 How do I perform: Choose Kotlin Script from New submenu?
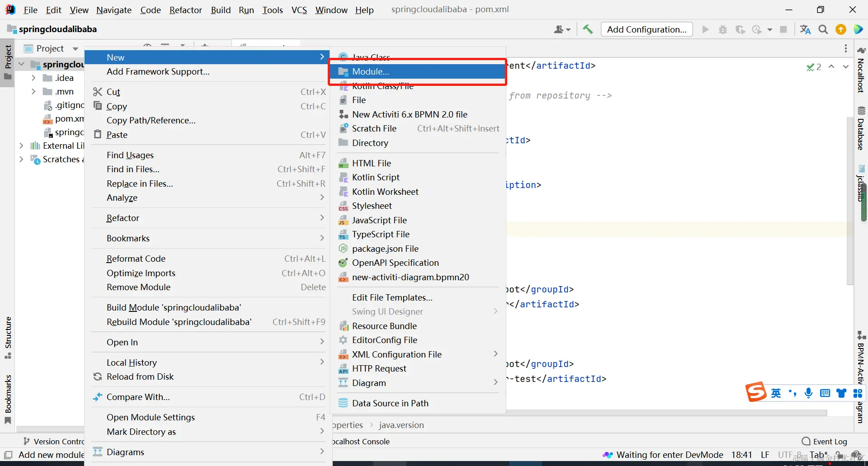pyautogui.click(x=418, y=177)
